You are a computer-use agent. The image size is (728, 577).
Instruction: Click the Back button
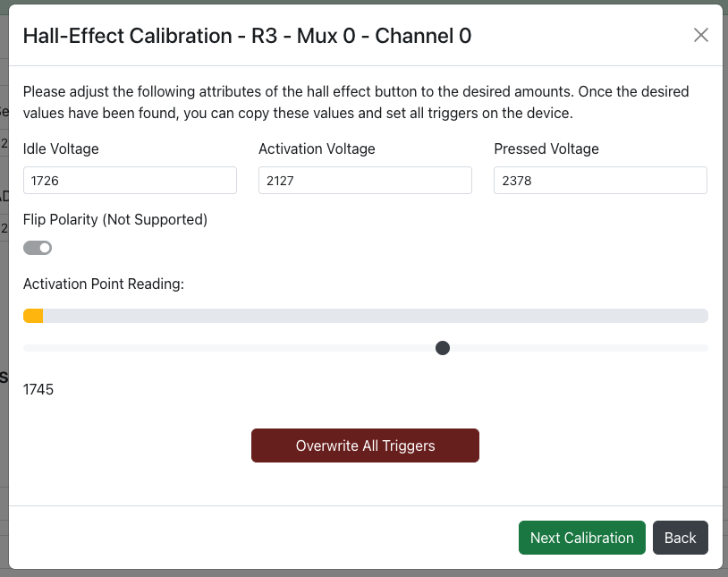[x=681, y=538]
